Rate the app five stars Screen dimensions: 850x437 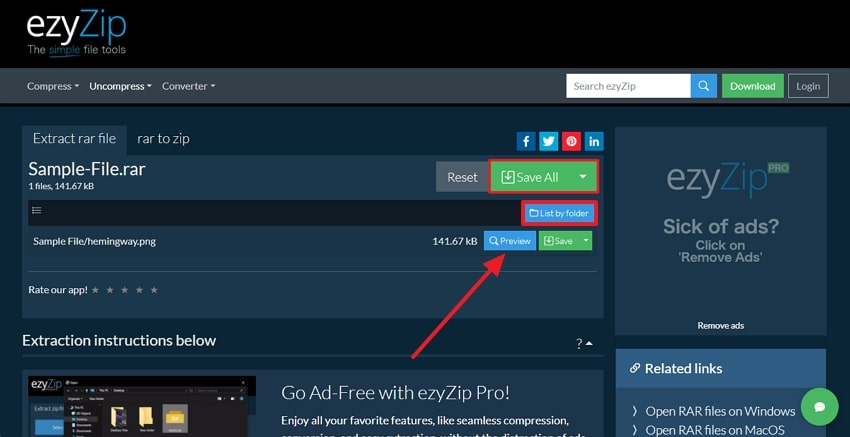coord(154,290)
